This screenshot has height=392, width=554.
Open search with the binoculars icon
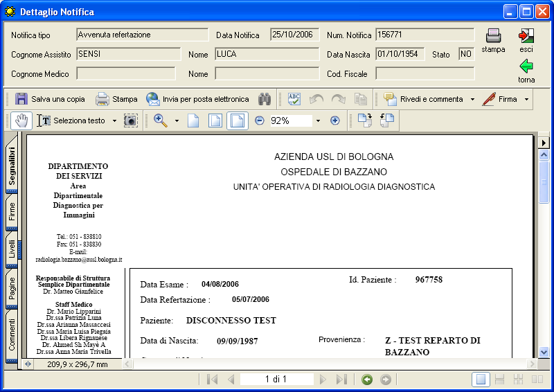(265, 99)
